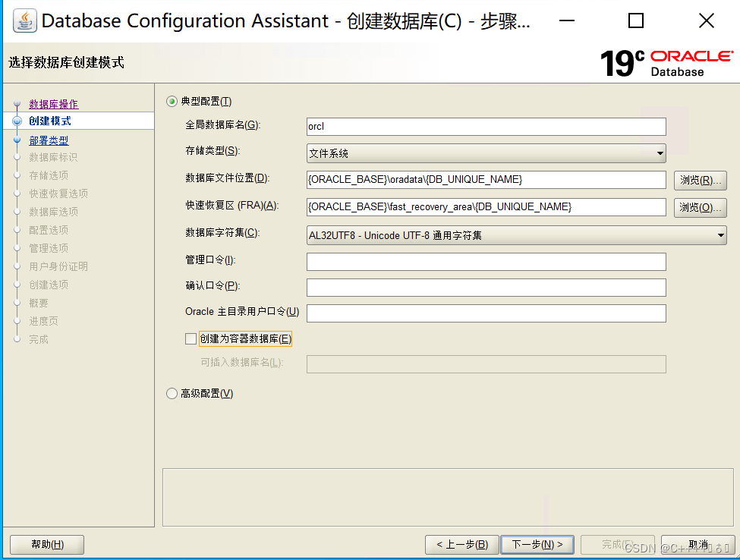Open the 存储类型 dropdown showing 文件系统

tap(486, 153)
